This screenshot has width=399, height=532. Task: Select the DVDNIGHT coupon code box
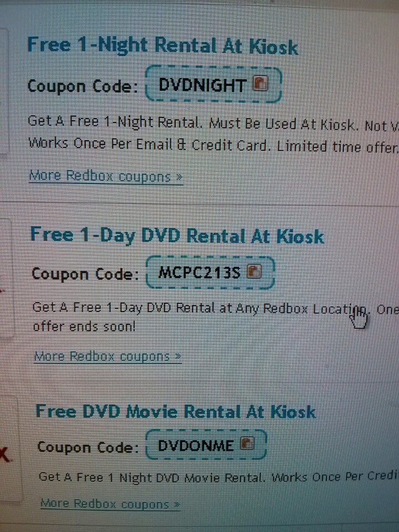click(x=213, y=84)
